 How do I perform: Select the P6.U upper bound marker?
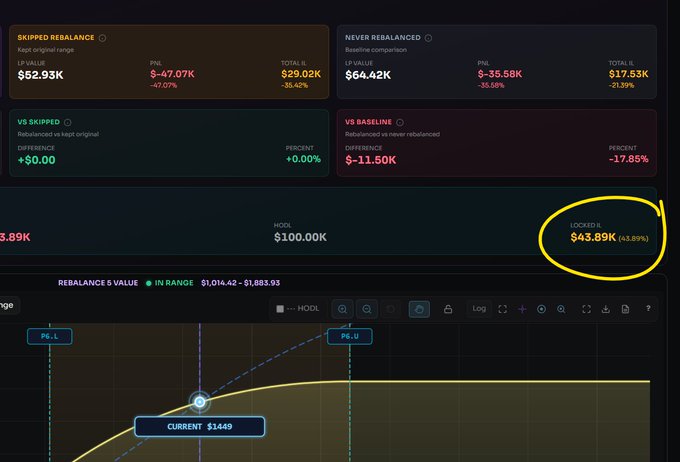[x=350, y=336]
